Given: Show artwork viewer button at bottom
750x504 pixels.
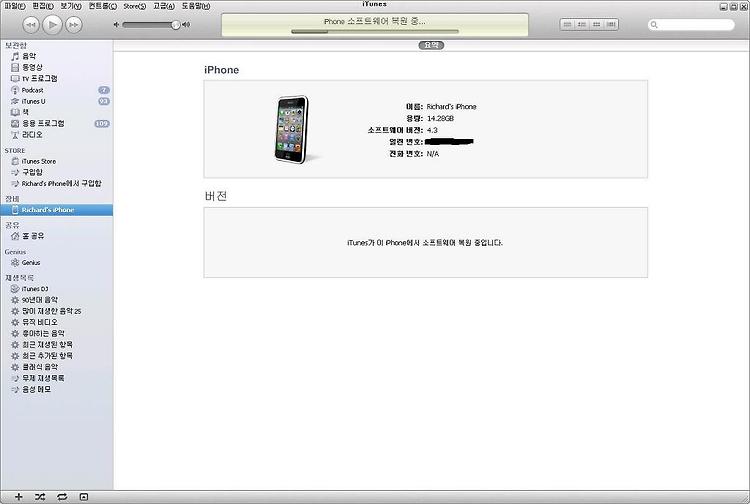Looking at the screenshot, I should click(84, 497).
